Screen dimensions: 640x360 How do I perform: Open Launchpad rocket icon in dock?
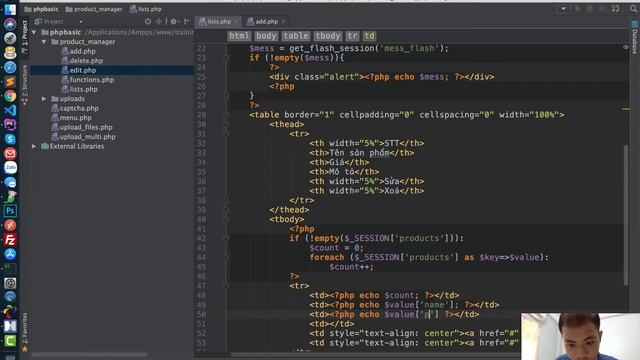pyautogui.click(x=10, y=38)
